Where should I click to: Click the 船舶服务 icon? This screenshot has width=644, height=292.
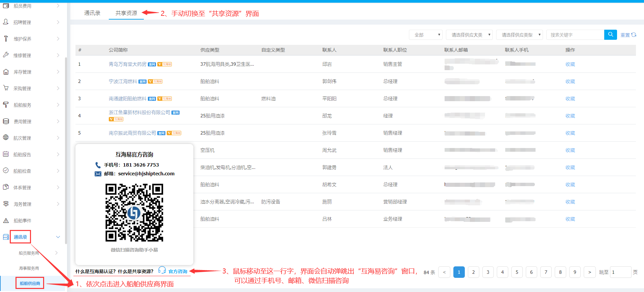6,105
